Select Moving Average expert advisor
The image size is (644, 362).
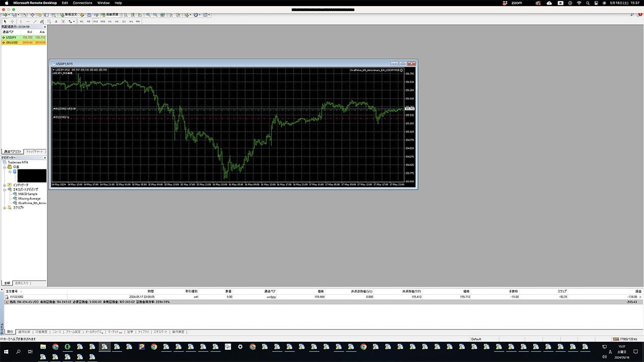tap(29, 198)
